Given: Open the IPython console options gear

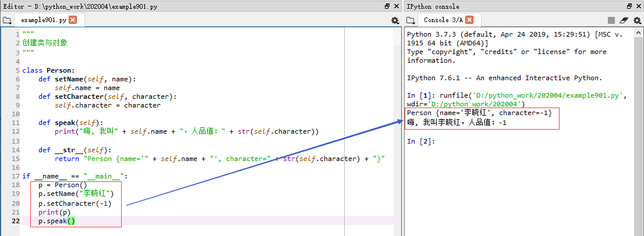Looking at the screenshot, I should pyautogui.click(x=637, y=20).
